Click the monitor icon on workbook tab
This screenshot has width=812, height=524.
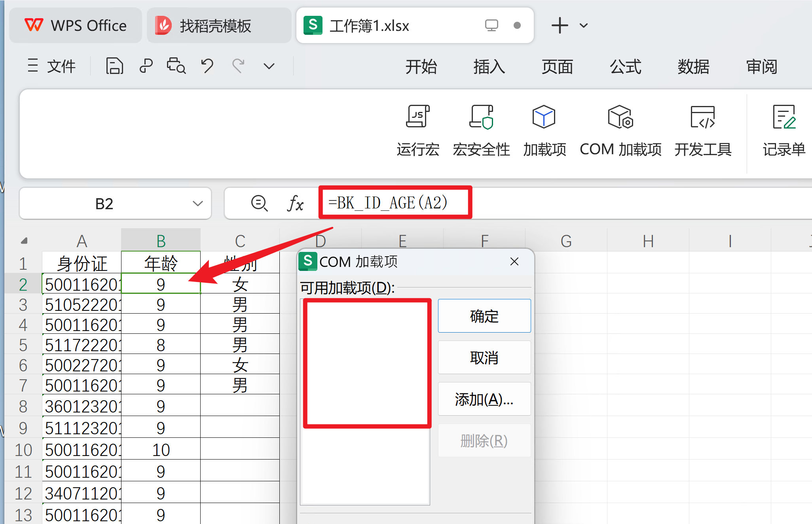point(491,25)
